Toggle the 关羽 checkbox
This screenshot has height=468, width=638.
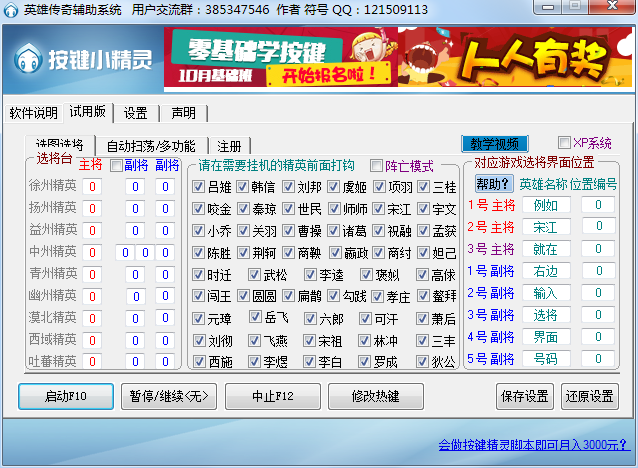point(243,231)
